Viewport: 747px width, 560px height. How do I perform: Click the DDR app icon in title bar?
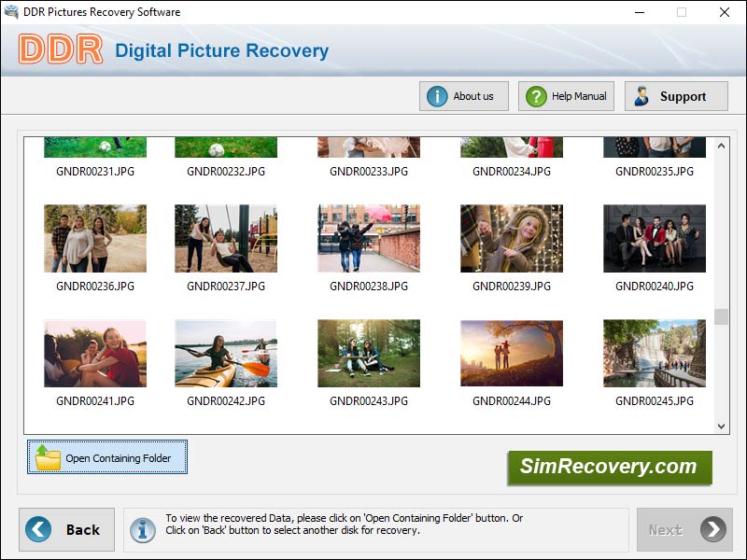[10, 11]
